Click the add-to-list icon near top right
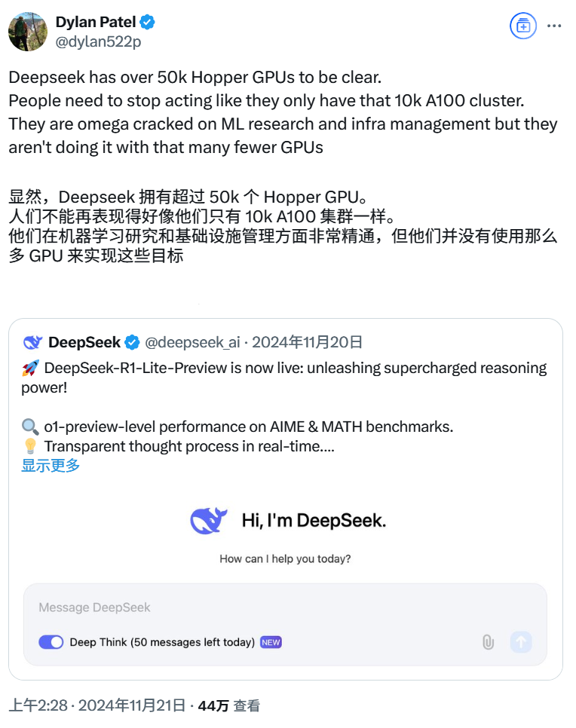Screen dimensions: 576x728 tap(523, 26)
